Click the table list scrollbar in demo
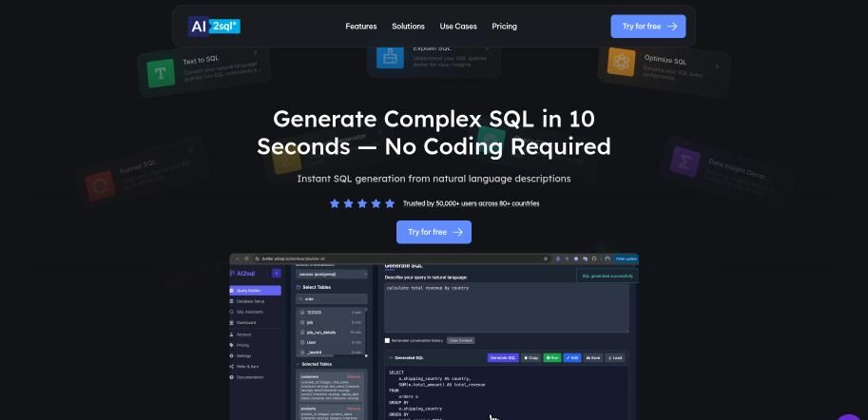 [x=366, y=331]
